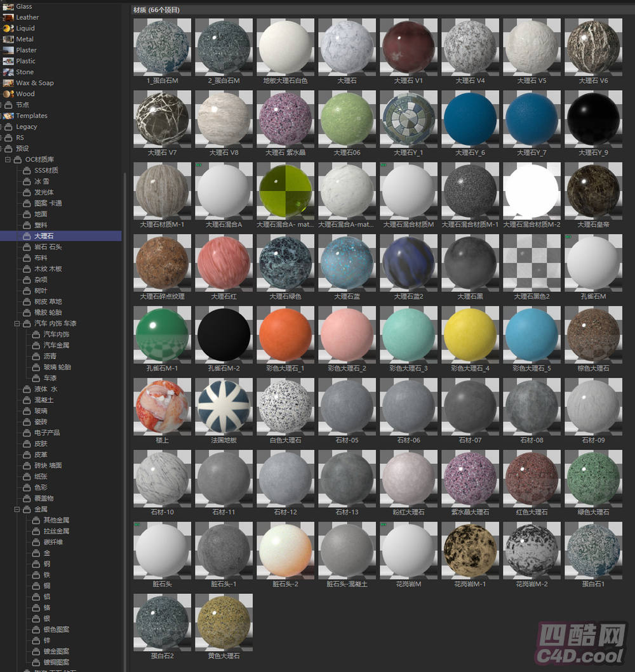Select the Wax & Soap category
635x672 pixels.
[34, 83]
